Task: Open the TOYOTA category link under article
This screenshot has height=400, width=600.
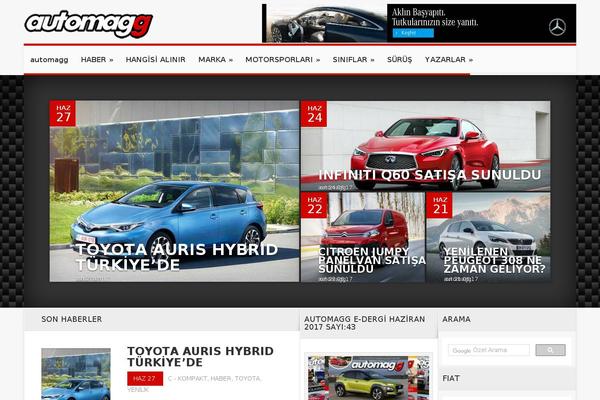Action: (x=248, y=379)
